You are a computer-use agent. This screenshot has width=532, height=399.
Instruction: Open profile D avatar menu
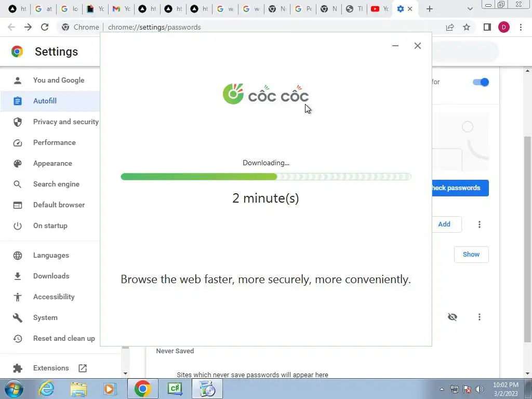[504, 27]
